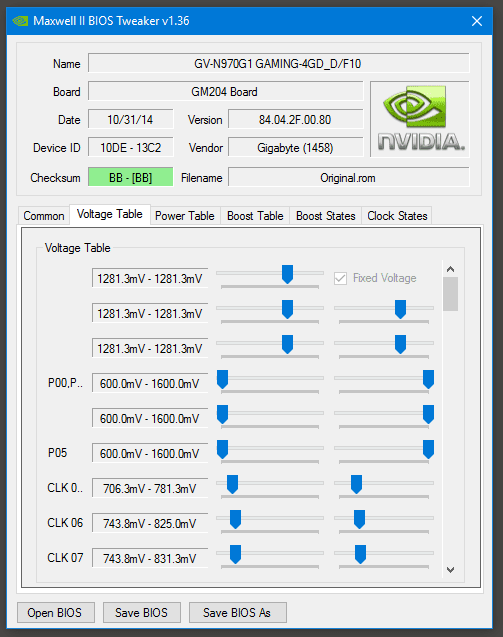Open the Clock States tab

pyautogui.click(x=397, y=216)
